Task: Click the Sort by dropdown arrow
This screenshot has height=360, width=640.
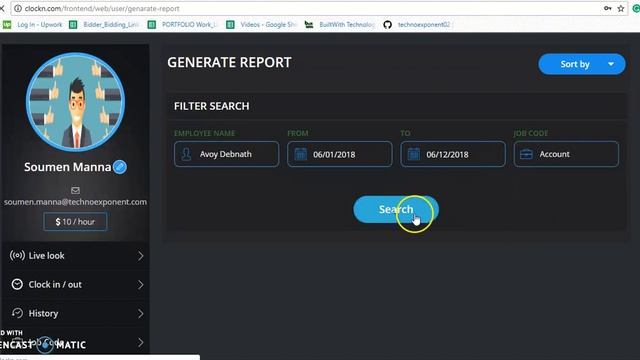Action: [611, 64]
